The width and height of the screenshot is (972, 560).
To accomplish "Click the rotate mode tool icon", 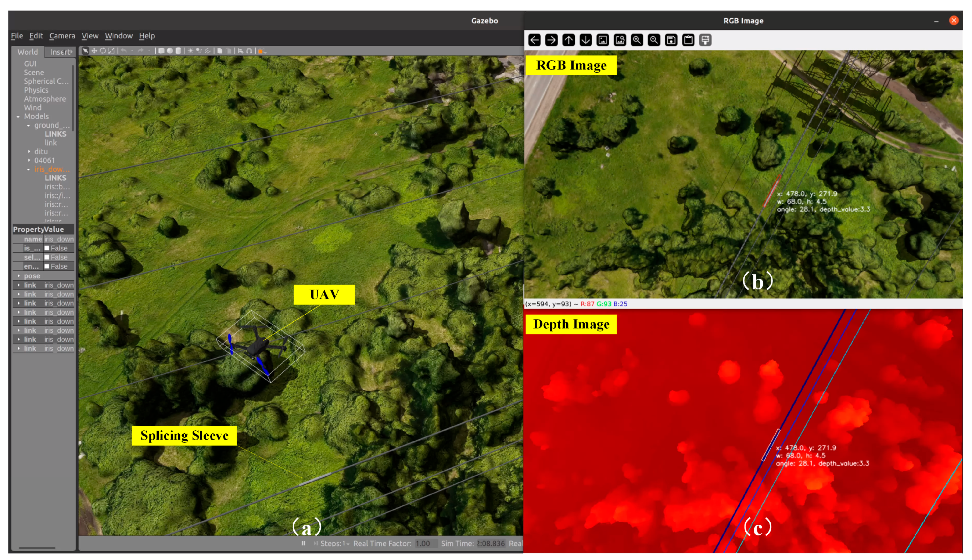I will click(103, 51).
